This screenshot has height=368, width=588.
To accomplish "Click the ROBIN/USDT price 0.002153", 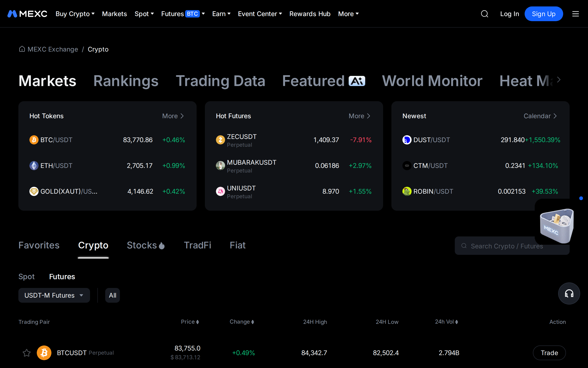I will [x=512, y=191].
